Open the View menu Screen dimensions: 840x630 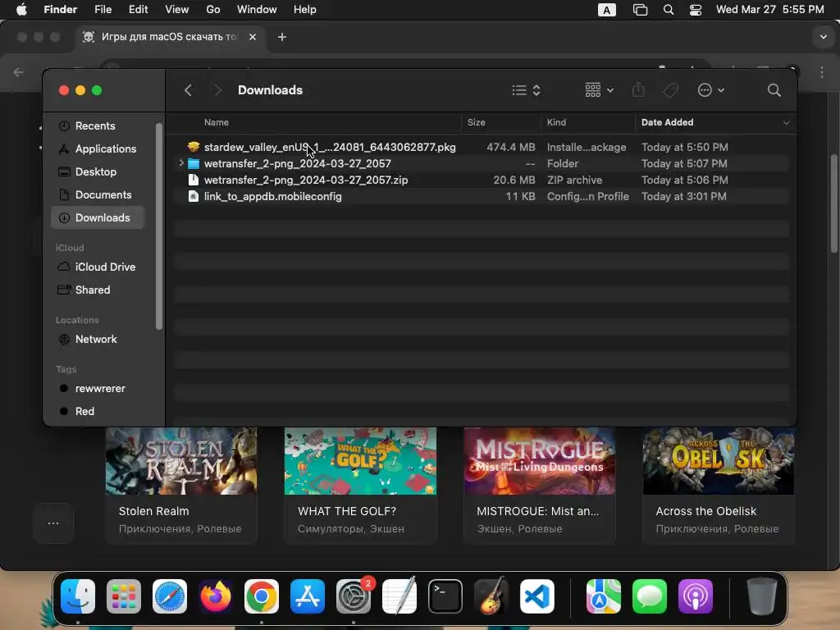tap(177, 10)
